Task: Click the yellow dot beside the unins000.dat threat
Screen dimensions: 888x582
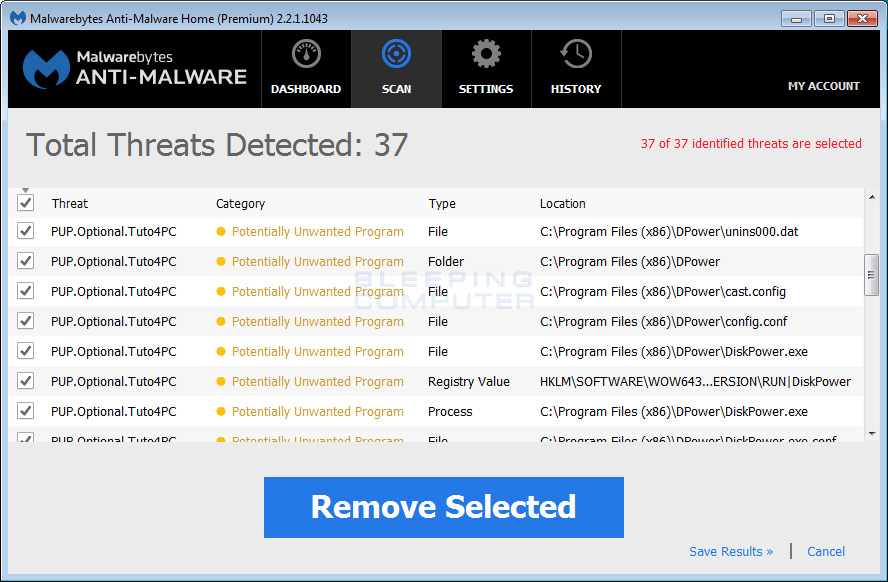Action: click(x=222, y=231)
